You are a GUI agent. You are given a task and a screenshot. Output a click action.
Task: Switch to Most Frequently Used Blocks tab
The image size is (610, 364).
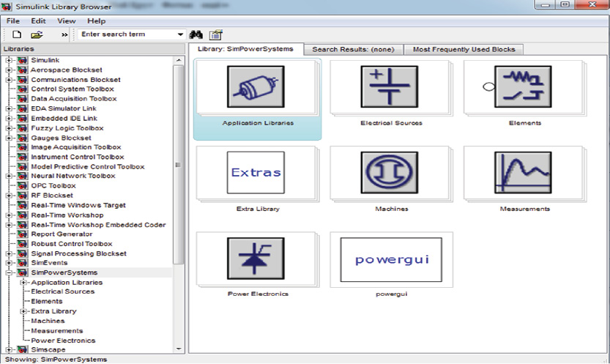[x=464, y=49]
